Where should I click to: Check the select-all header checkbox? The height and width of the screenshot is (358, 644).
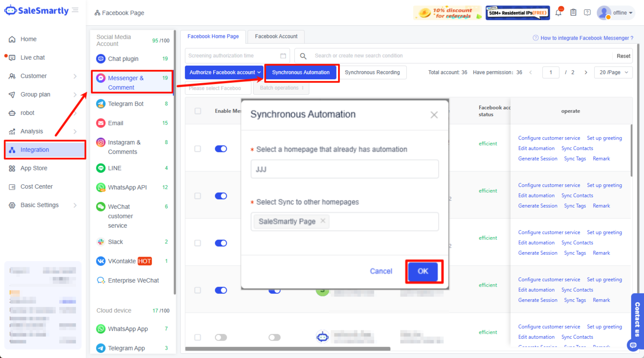tap(198, 111)
